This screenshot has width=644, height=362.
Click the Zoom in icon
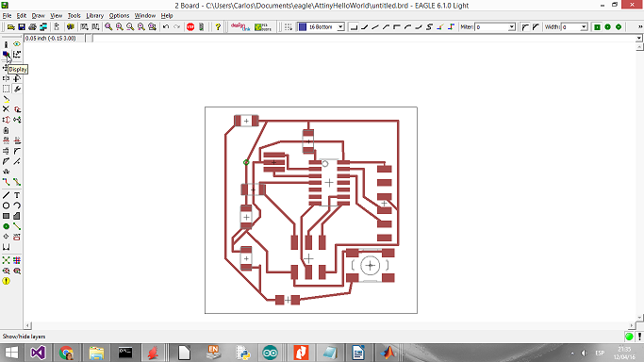pos(119,27)
